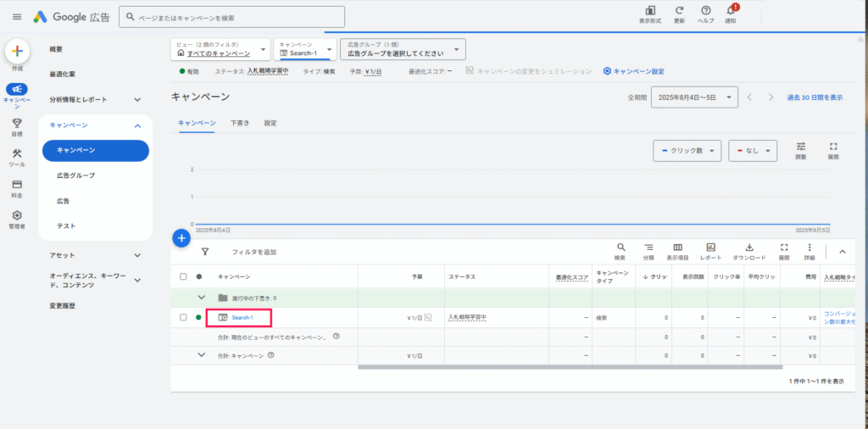Image resolution: width=868 pixels, height=429 pixels.
Task: Open the キャンペーン Search-1 selector dropdown
Action: (305, 49)
